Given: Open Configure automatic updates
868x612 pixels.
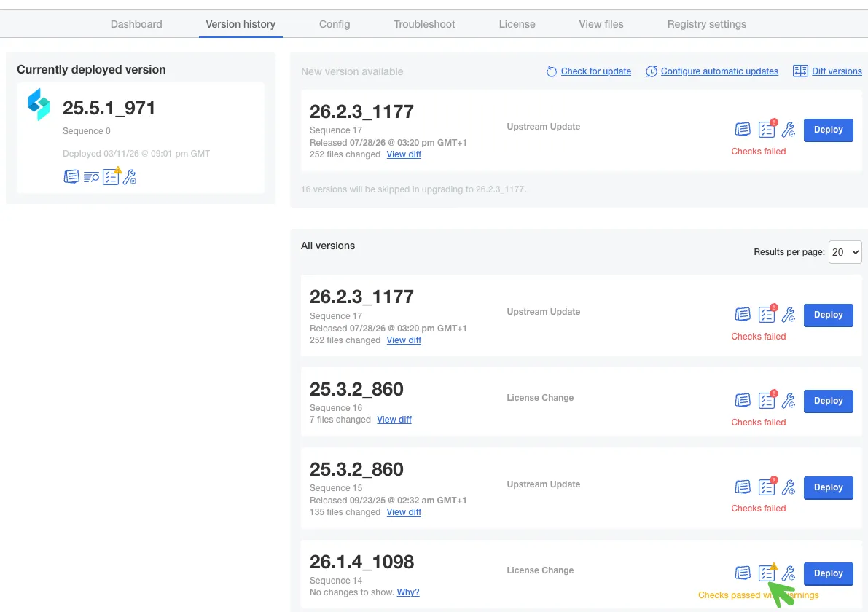Looking at the screenshot, I should (x=719, y=71).
